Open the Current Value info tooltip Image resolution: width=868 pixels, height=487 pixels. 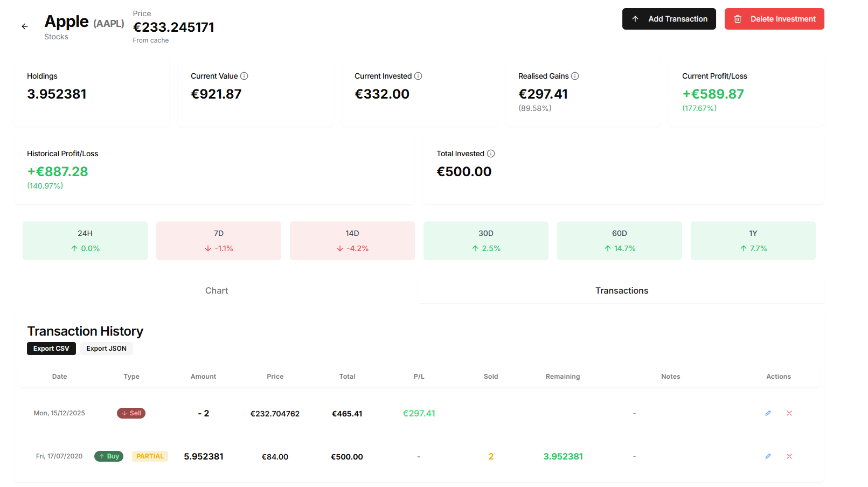coord(244,76)
